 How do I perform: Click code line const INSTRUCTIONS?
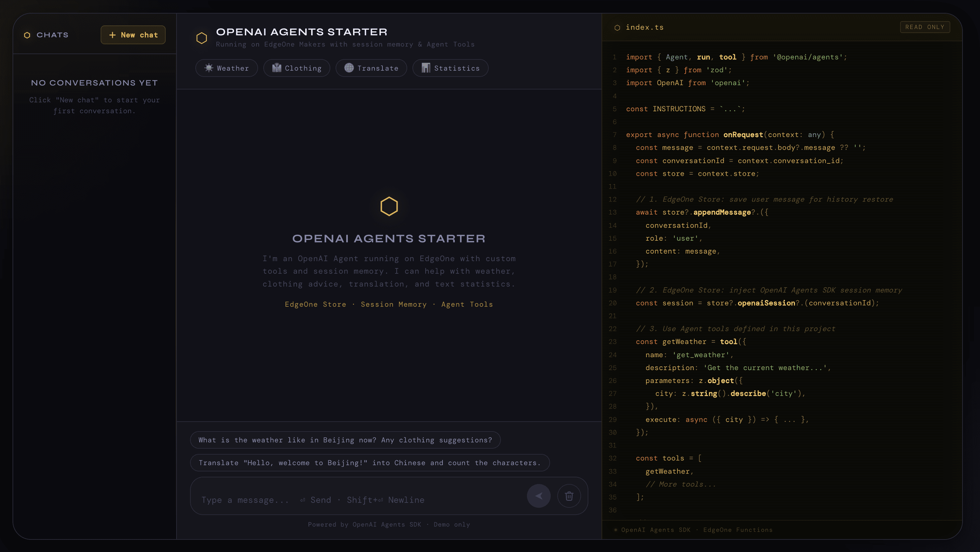(686, 109)
